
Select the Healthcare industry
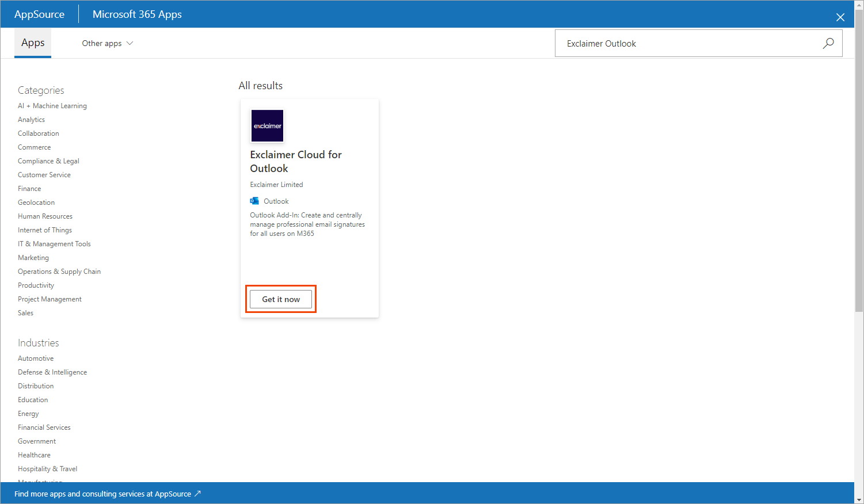(34, 455)
